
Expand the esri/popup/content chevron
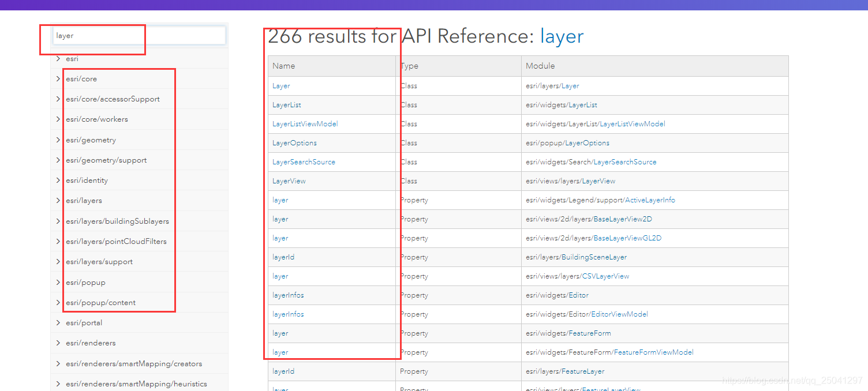(58, 302)
